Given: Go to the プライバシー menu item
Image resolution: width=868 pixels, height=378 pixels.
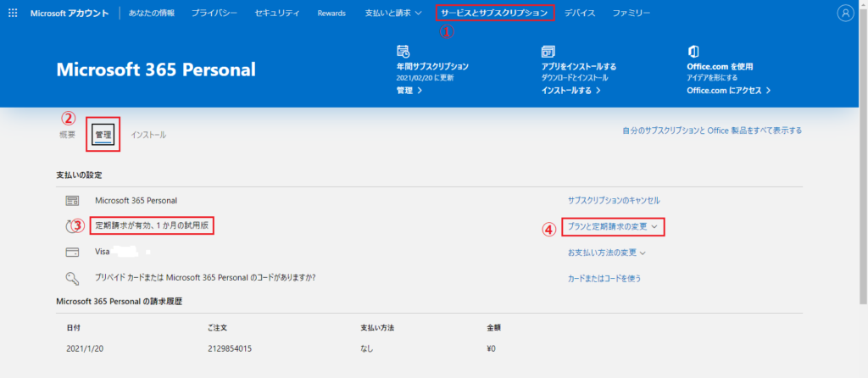Looking at the screenshot, I should tap(214, 14).
